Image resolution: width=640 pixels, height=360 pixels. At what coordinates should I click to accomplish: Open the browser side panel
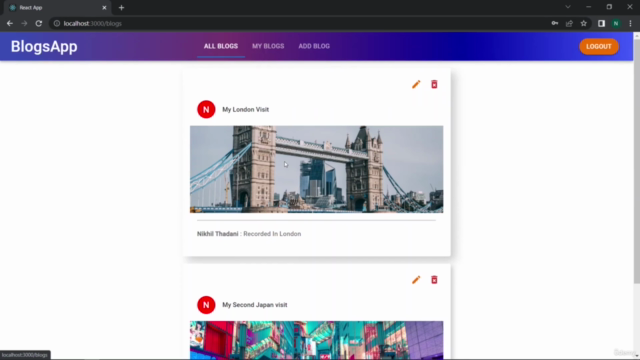tap(601, 24)
